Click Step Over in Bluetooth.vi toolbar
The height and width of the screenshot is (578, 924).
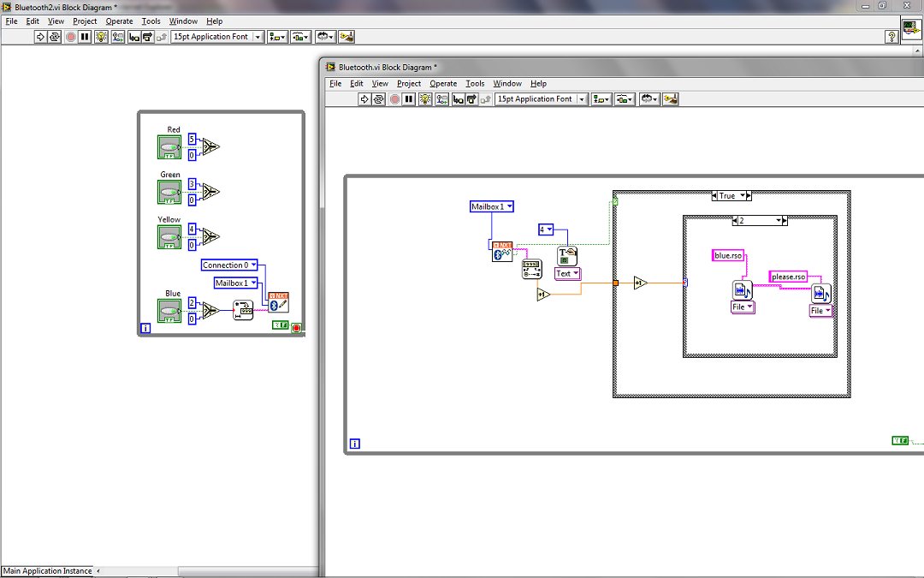point(471,99)
